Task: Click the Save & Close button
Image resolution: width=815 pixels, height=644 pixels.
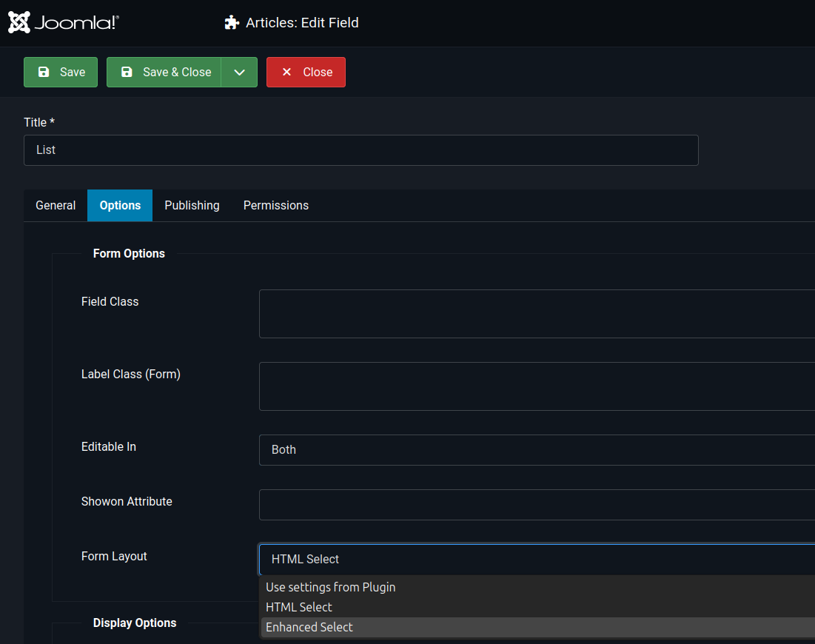Action: pos(164,73)
